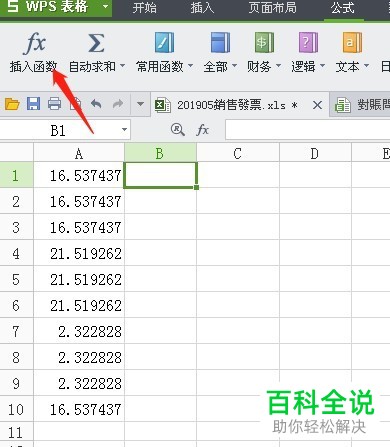Viewport: 390px width, 447px height.
Task: Click cell A6 with value 21.519262
Action: 79,305
